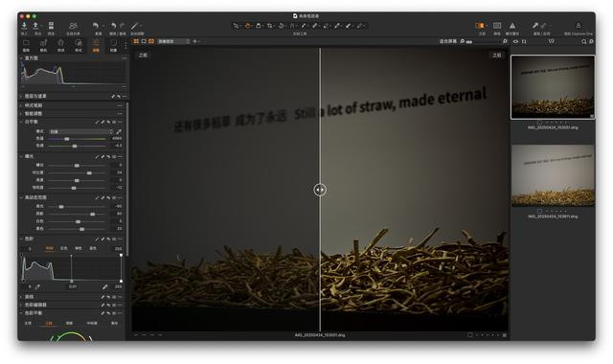Toggle the eye icon above the browser
613x364 pixels.
(x=515, y=41)
